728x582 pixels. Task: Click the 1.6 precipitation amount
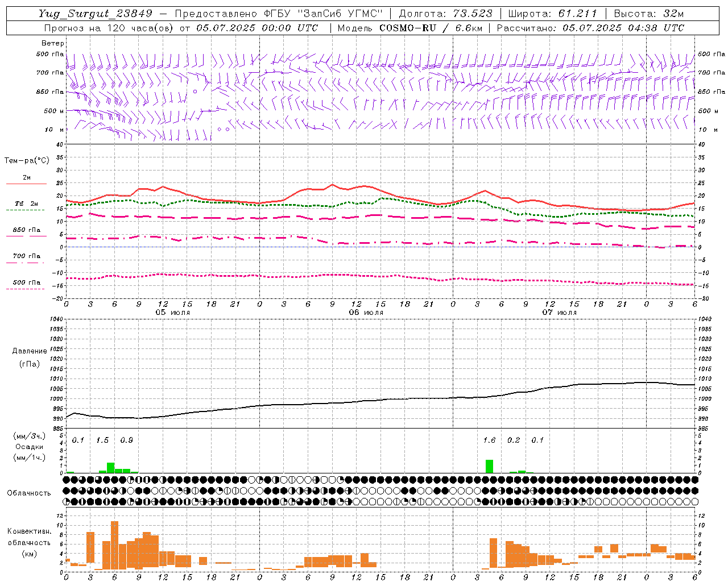[x=489, y=440]
